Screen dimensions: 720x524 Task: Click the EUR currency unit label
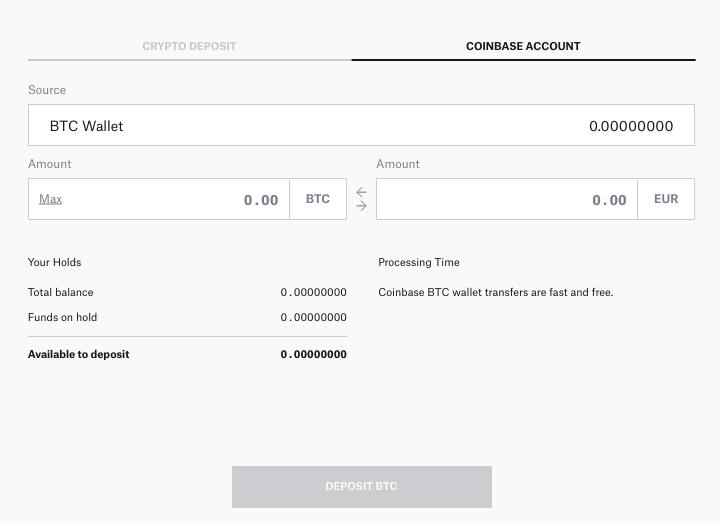[666, 199]
